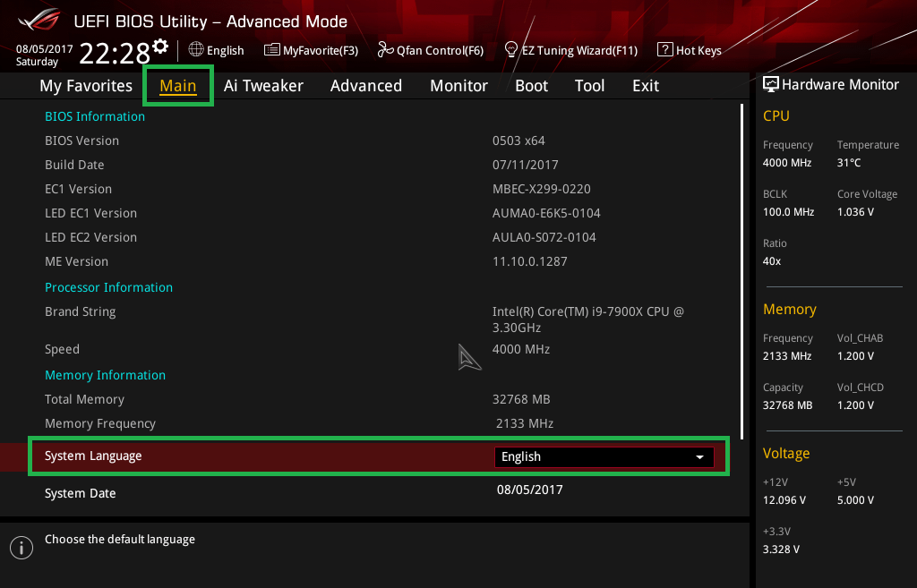This screenshot has height=588, width=917.
Task: Open date and time settings gear icon
Action: [160, 47]
